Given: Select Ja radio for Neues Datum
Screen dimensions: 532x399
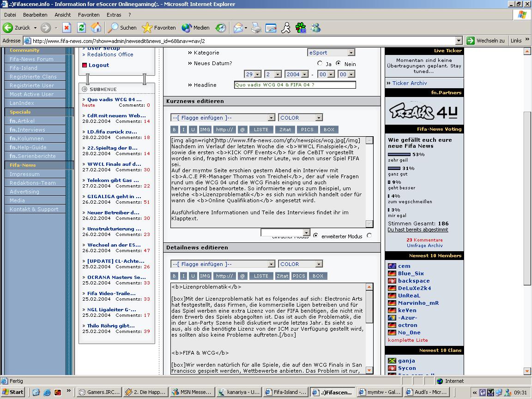Looking at the screenshot, I should [320, 63].
